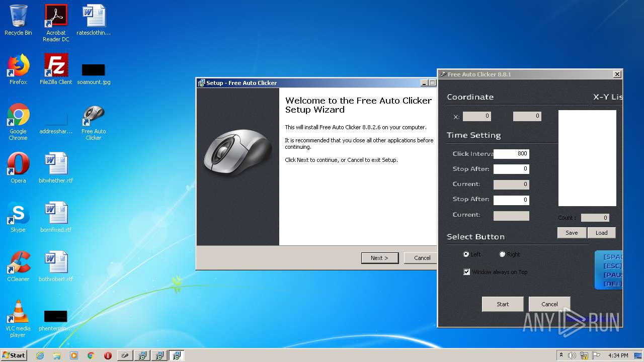
Task: Open Firefox desktop shortcut
Action: click(18, 69)
